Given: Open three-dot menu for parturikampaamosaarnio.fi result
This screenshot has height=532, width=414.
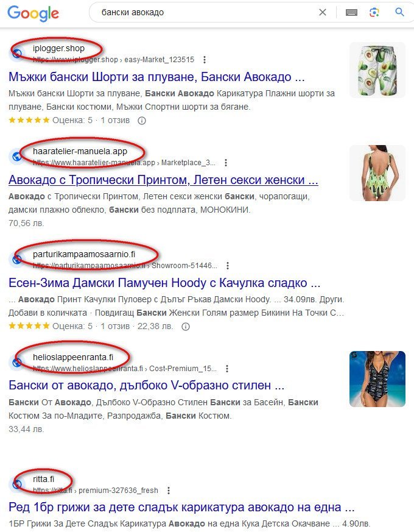Looking at the screenshot, I should [228, 266].
